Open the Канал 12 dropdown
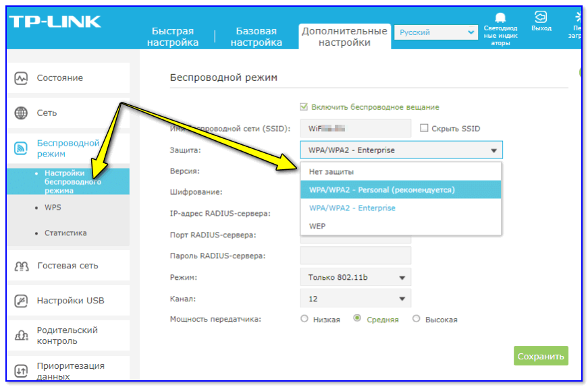588x387 pixels. (356, 299)
